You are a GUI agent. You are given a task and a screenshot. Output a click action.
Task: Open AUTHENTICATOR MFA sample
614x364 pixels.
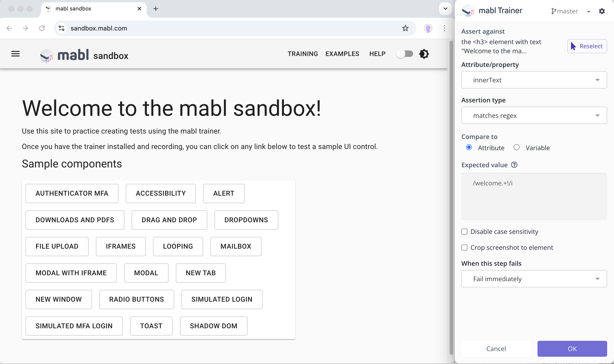[x=72, y=193]
